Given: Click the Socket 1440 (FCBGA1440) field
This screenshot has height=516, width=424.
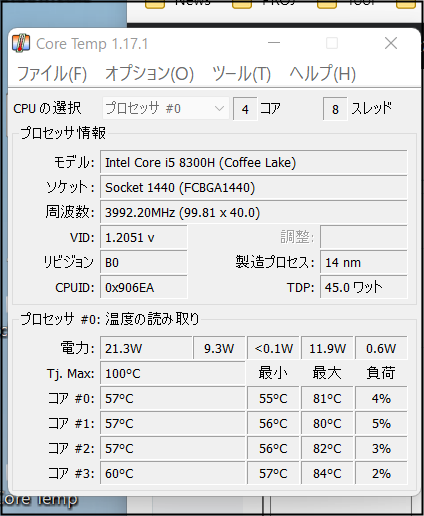Looking at the screenshot, I should click(x=254, y=187).
